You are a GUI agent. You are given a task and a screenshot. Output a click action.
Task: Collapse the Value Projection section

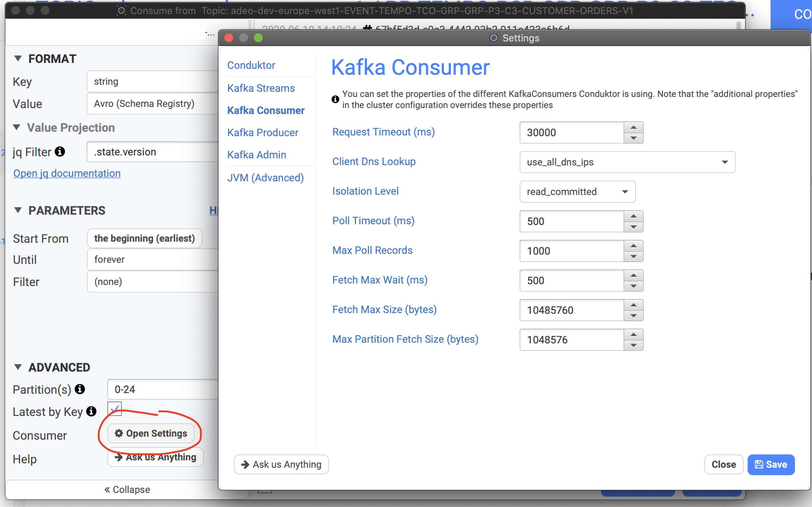17,127
